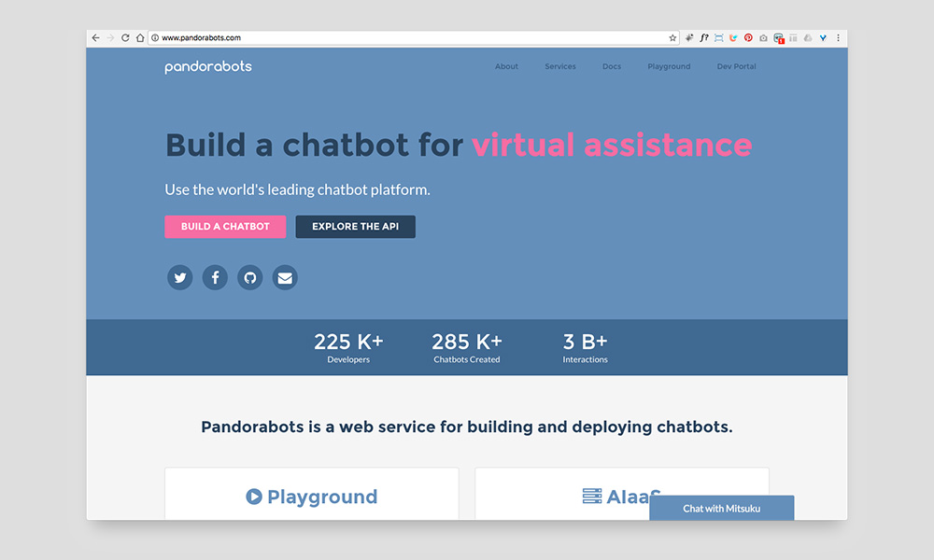Open Pandorabots GitHub page
This screenshot has width=934, height=560.
pyautogui.click(x=250, y=277)
